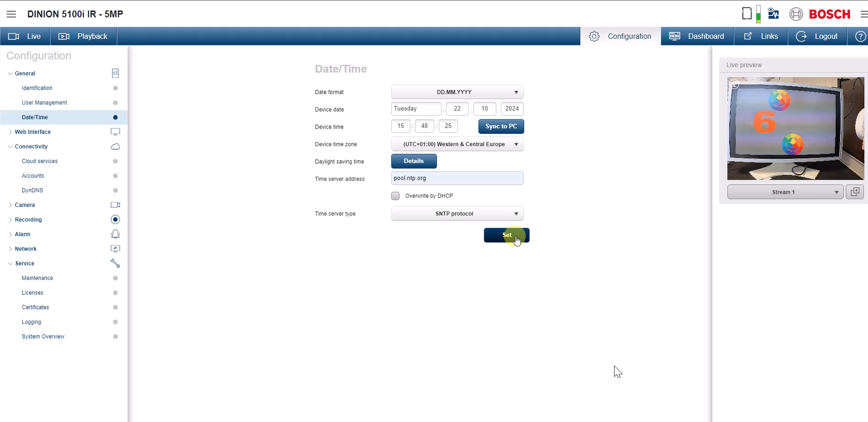Click the Recording section record icon
Viewport: 868px width, 422px height.
point(115,219)
